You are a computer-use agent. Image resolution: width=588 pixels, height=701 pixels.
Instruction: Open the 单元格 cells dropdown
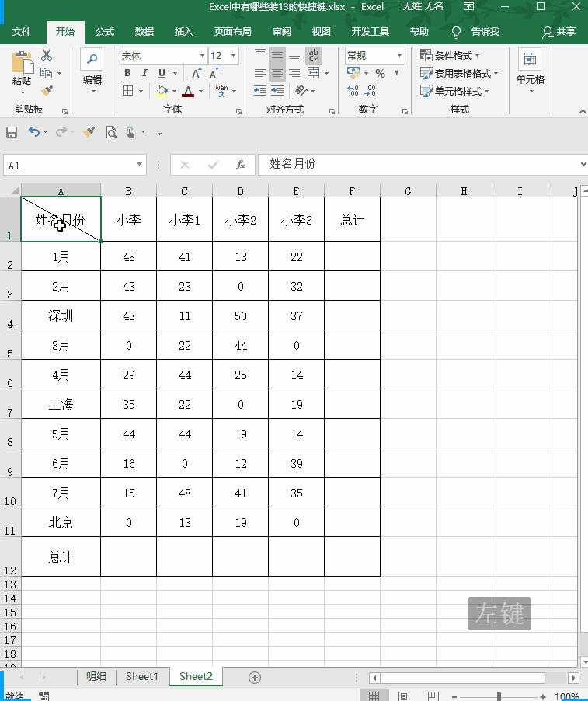tap(531, 71)
